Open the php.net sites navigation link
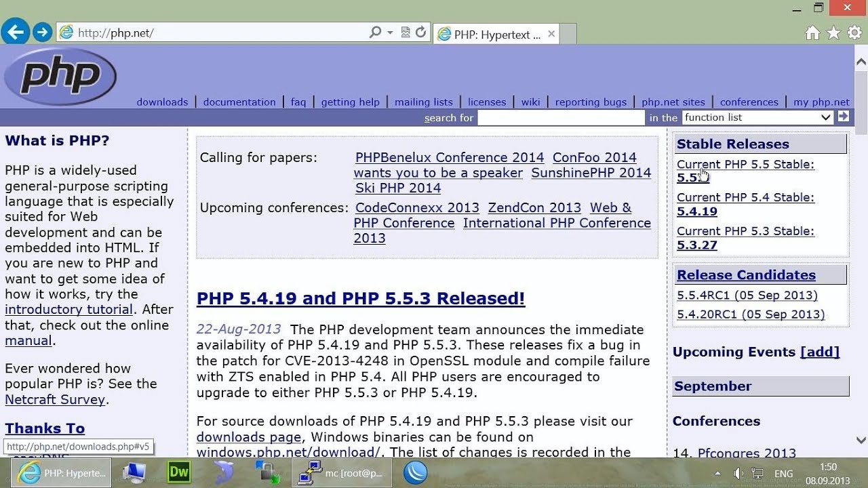868x488 pixels. coord(673,102)
